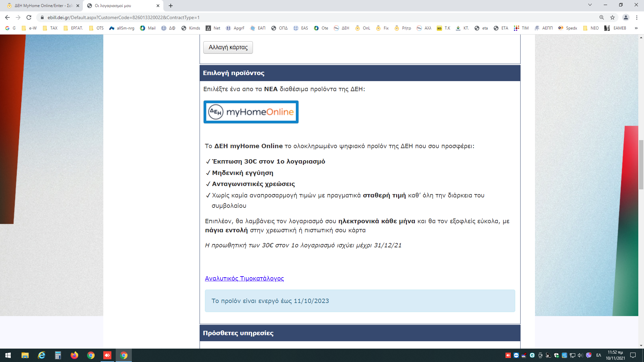The height and width of the screenshot is (362, 644).
Task: Click the scrollbar down arrow
Action: coord(641,345)
